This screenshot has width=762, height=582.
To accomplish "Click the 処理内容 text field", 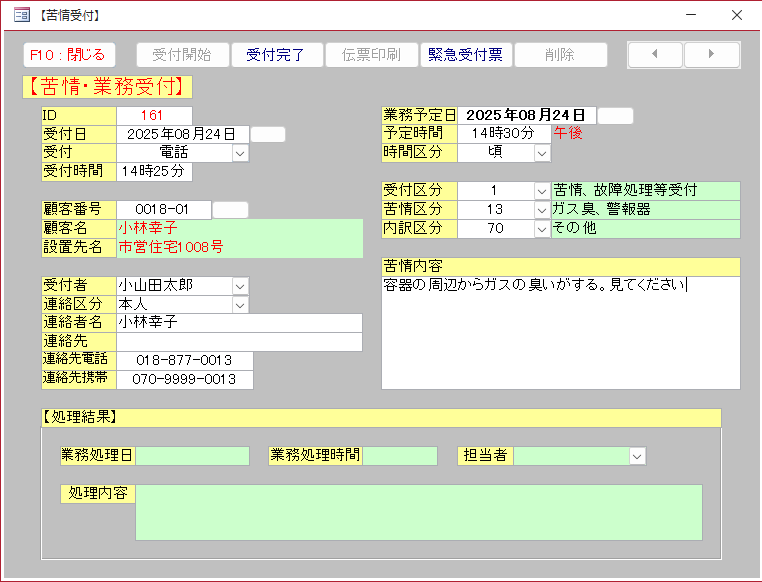I will (x=418, y=512).
